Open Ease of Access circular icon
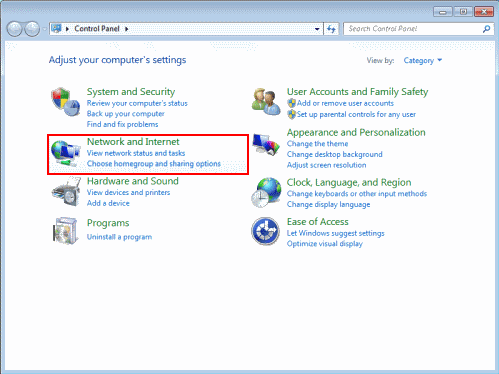Image resolution: width=499 pixels, height=374 pixels. point(265,231)
